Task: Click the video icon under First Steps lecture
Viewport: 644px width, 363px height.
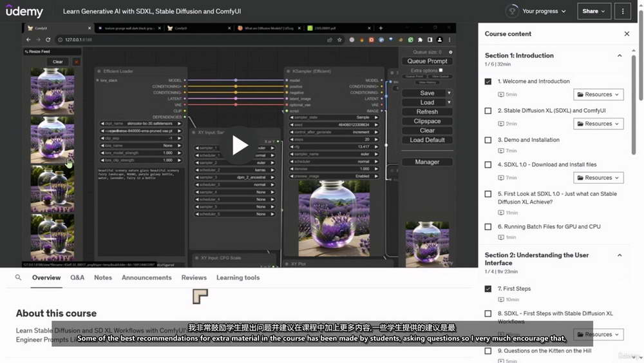Action: (x=500, y=300)
